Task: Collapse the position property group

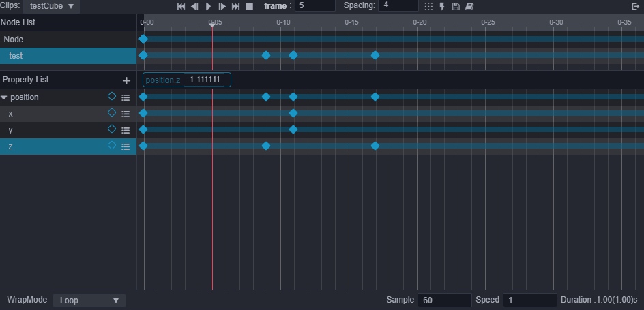Action: tap(4, 97)
